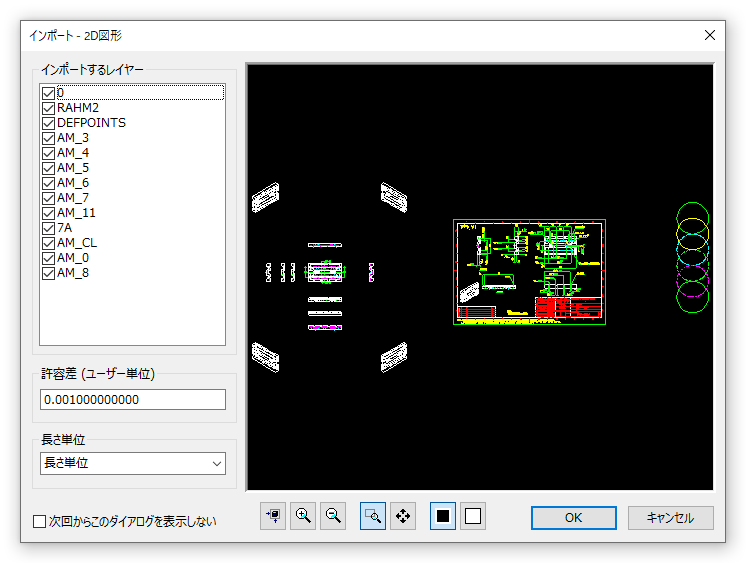Set preview background to white
The image size is (746, 563).
(473, 516)
